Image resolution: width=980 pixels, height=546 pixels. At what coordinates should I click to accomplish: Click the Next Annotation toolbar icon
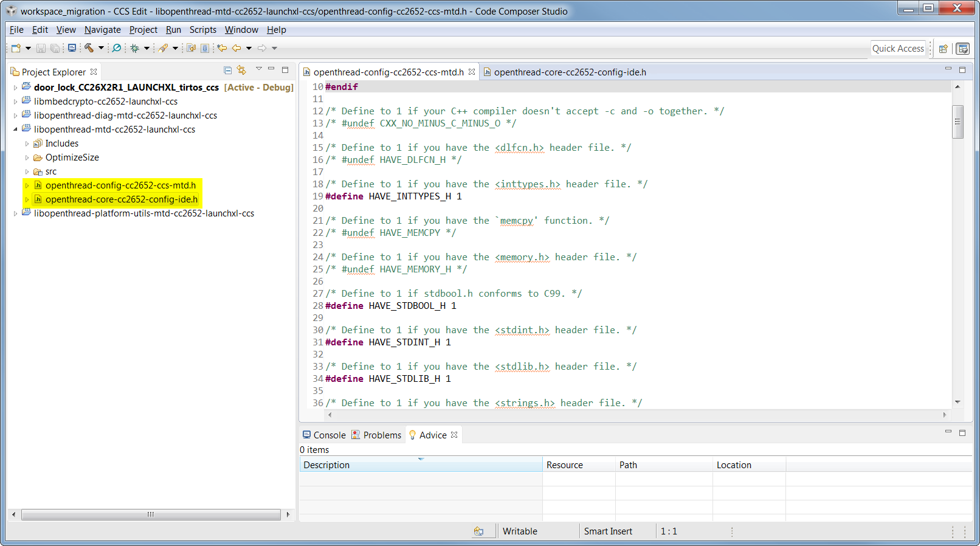click(x=191, y=48)
